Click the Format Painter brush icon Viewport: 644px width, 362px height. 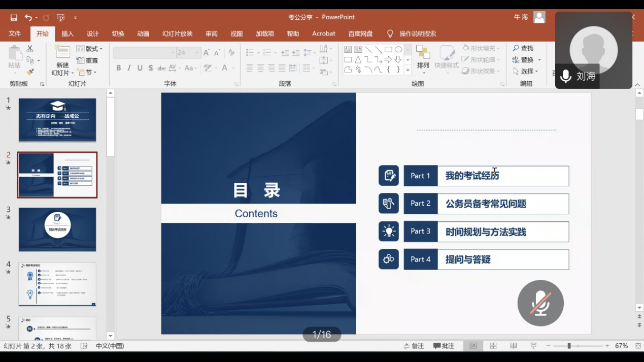click(30, 72)
